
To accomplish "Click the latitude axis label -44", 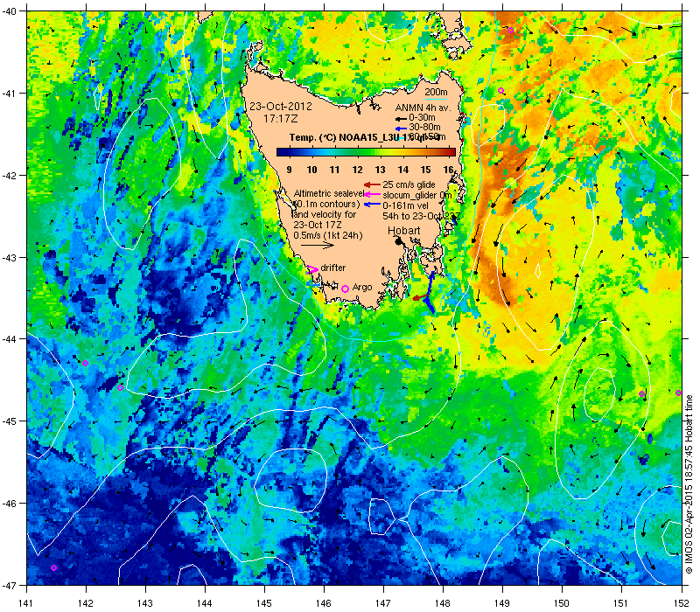I will click(x=9, y=339).
